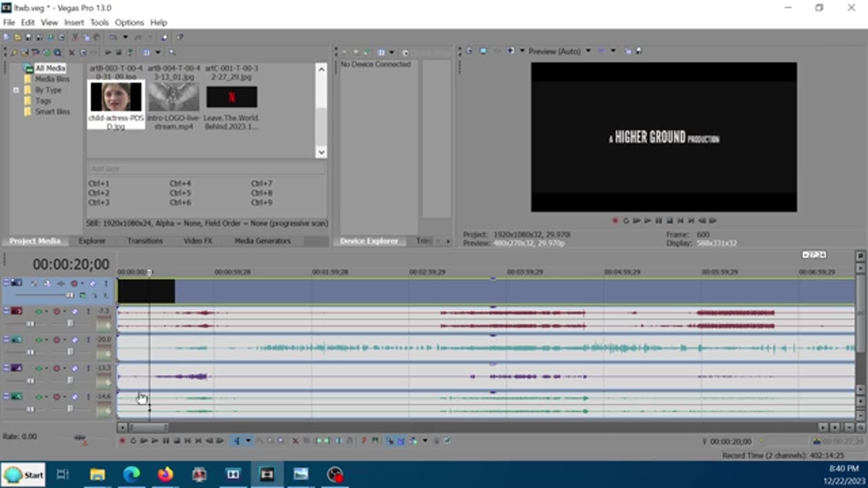The width and height of the screenshot is (868, 488).
Task: Pause playback under preview window
Action: pos(658,220)
